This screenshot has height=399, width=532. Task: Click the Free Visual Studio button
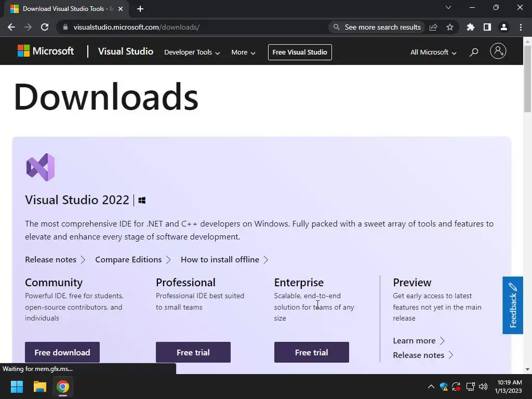point(300,52)
